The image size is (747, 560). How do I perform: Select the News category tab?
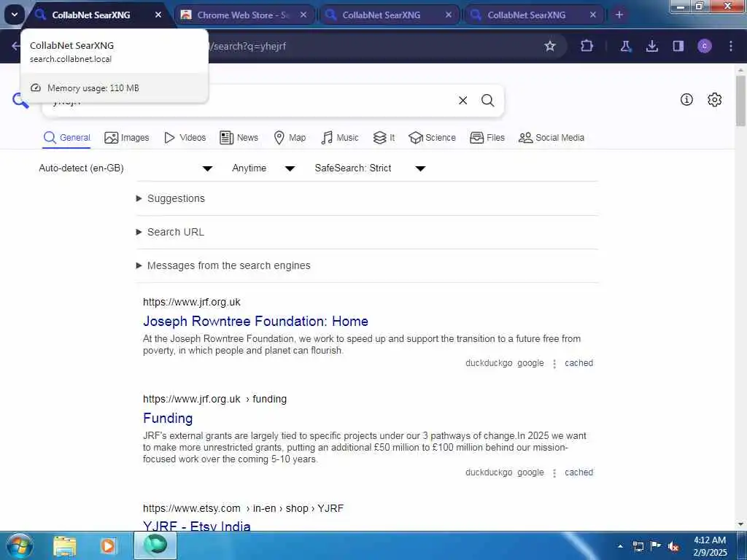click(239, 138)
